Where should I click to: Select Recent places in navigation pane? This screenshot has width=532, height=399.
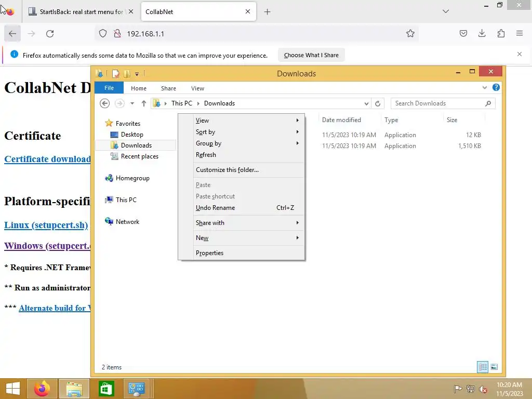(x=139, y=156)
